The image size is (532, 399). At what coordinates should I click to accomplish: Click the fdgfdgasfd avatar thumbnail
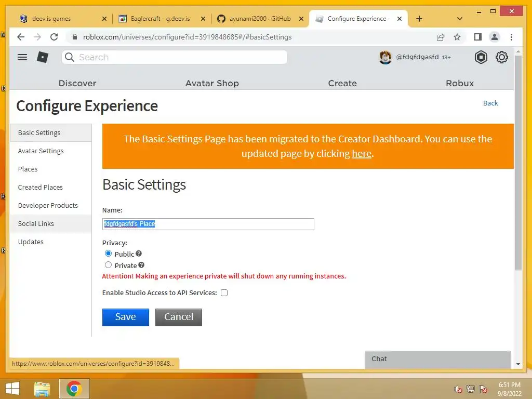[385, 57]
